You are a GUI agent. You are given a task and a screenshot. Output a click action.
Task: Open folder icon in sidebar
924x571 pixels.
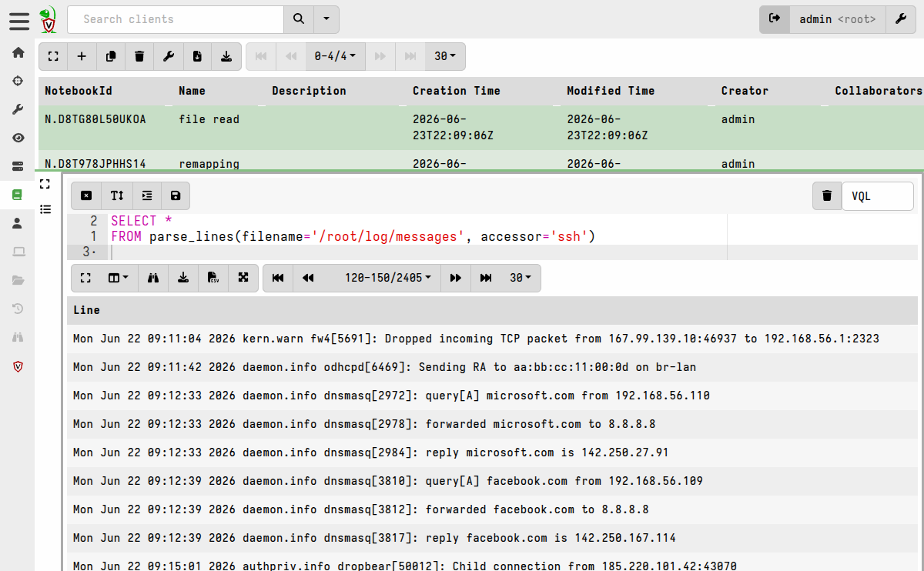click(18, 280)
